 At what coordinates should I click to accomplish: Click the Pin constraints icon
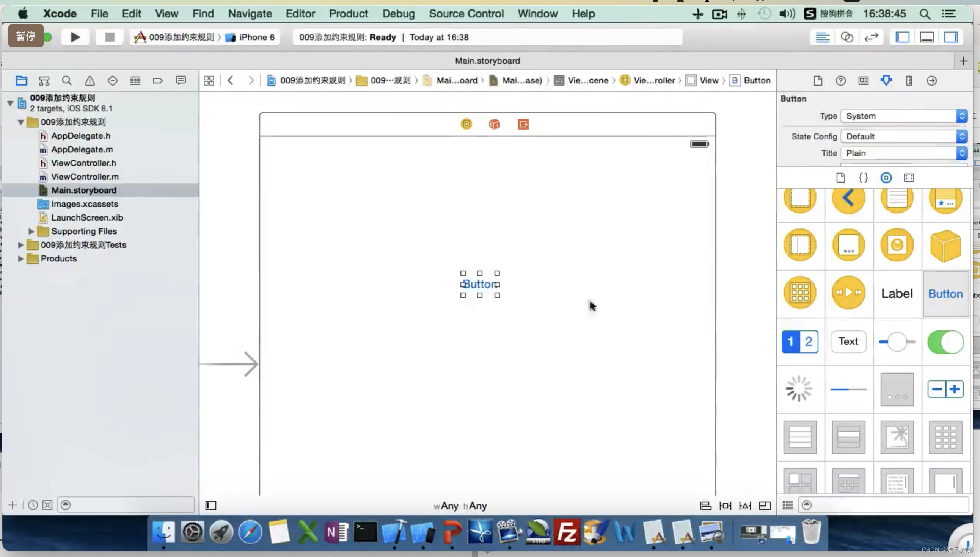(x=725, y=506)
